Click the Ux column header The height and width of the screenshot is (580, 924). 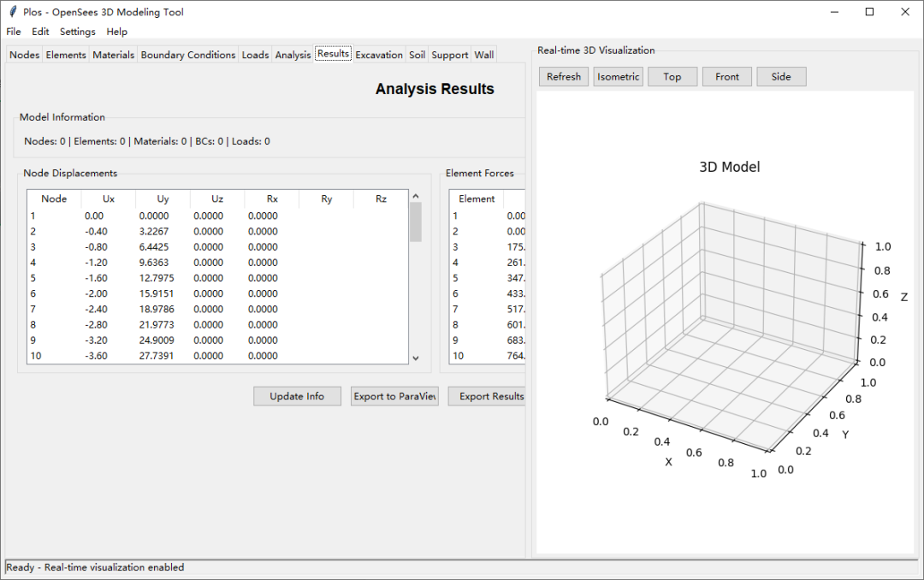pyautogui.click(x=109, y=199)
